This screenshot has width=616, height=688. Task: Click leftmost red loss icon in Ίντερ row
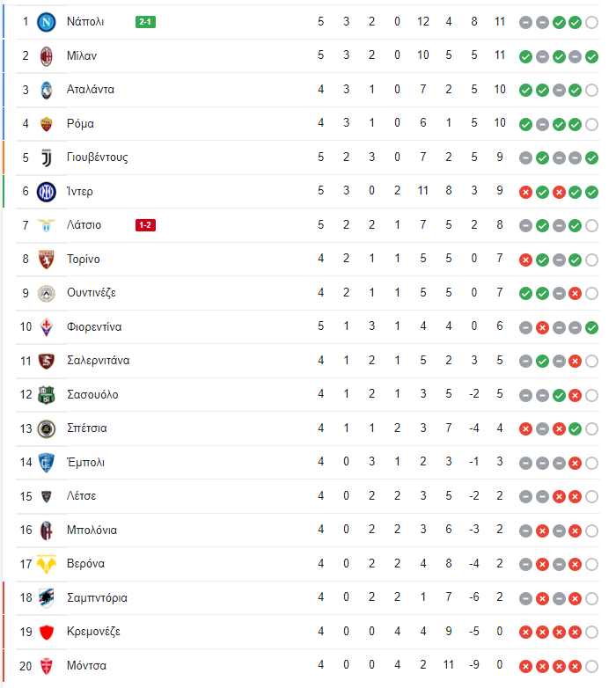[x=525, y=192]
